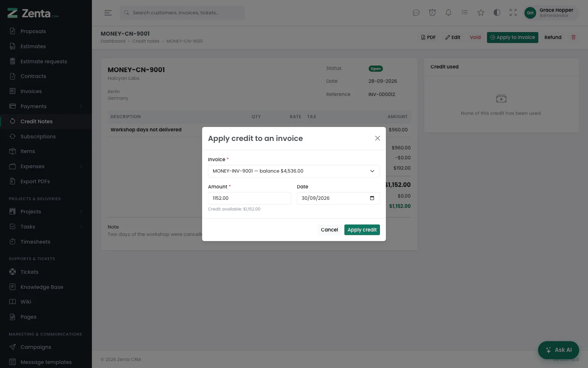588x368 pixels.
Task: Open the reminders alarm clock icon
Action: [x=432, y=13]
